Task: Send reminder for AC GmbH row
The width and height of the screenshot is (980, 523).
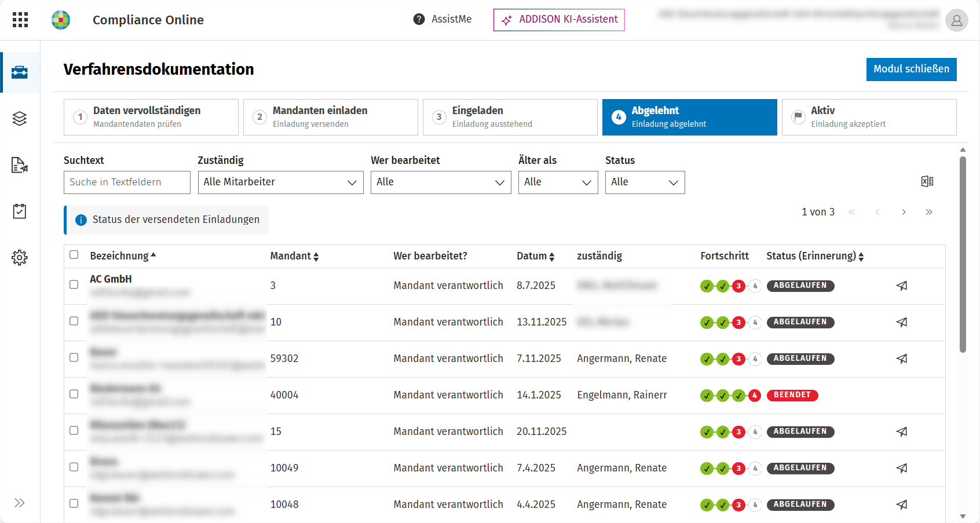Action: click(x=902, y=286)
